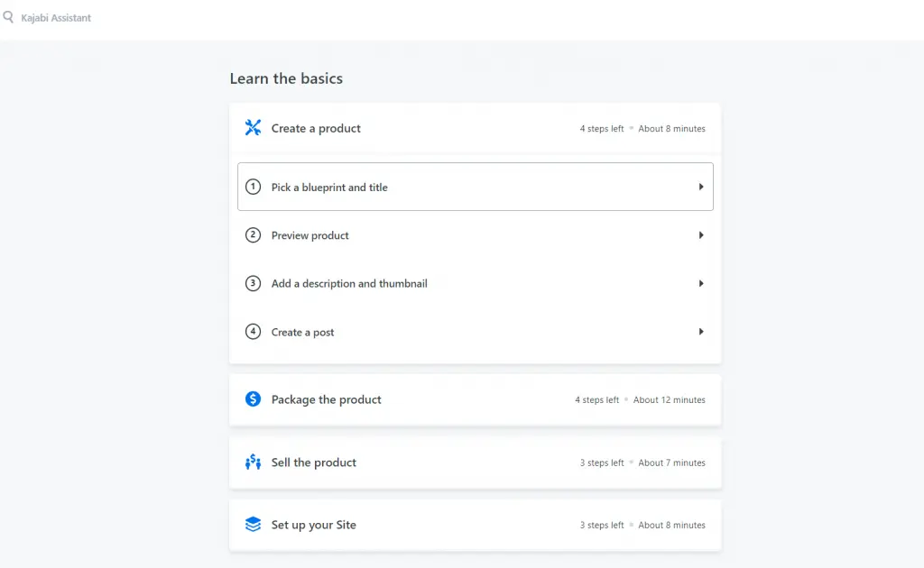Click the search magnifier icon

point(8,17)
